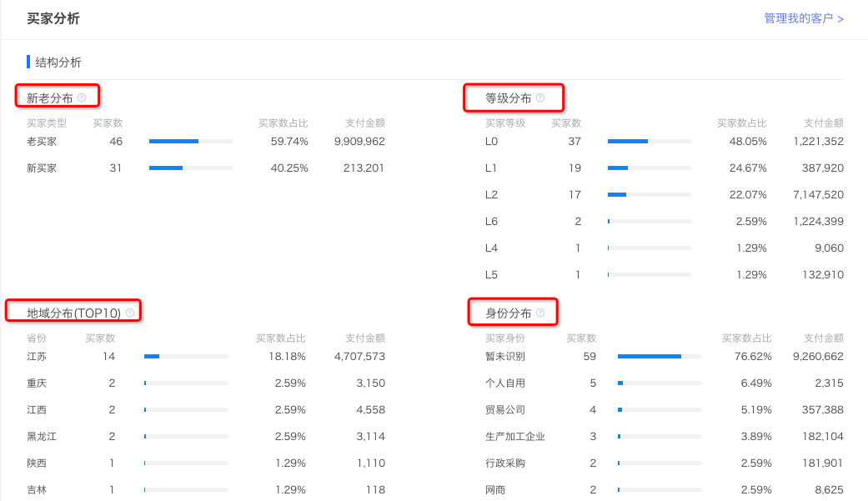This screenshot has width=868, height=501.
Task: Click question mark icon next to 等级分布
Action: tap(540, 98)
